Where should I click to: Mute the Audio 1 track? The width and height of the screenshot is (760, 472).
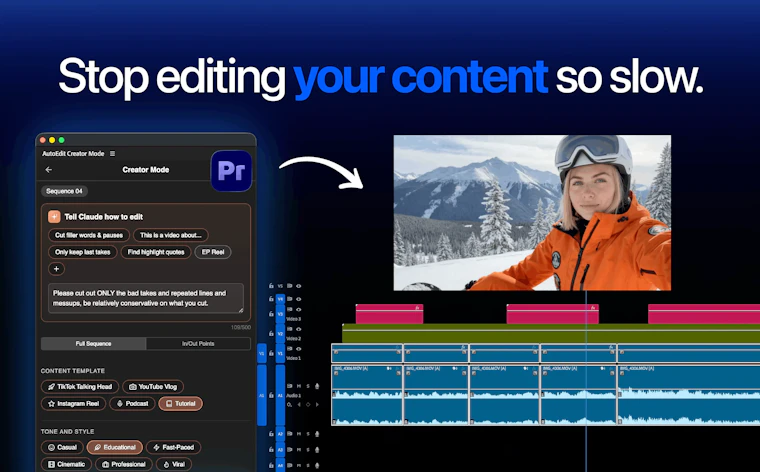299,386
